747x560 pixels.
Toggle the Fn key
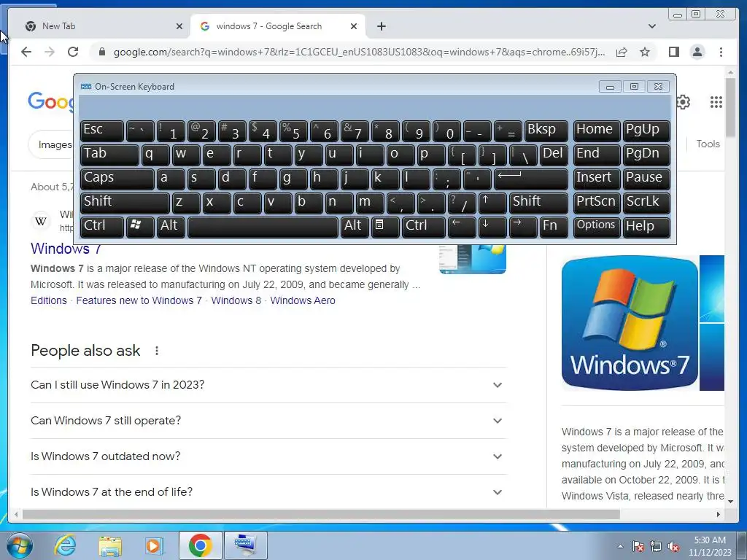554,227
